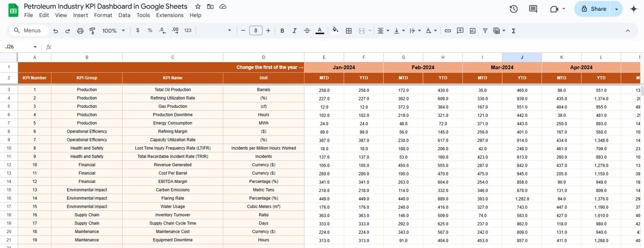Click the Move to folder icon
The width and height of the screenshot is (644, 248).
pos(210,7)
